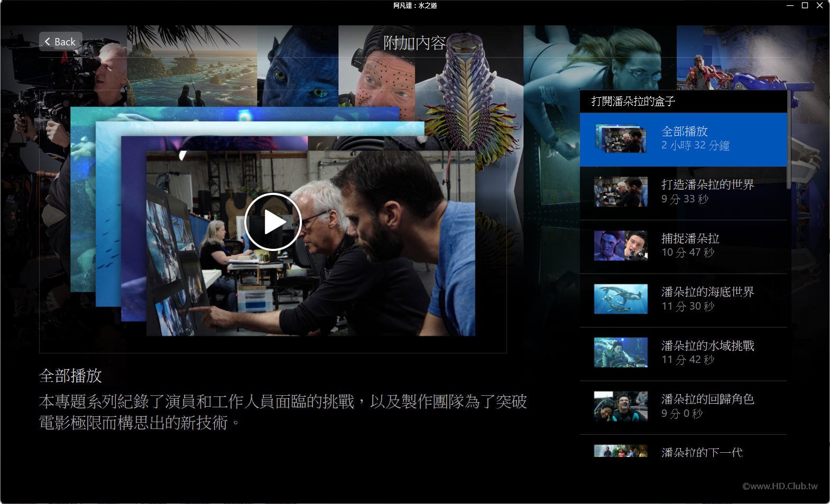Click the extras list scrollbar
The image size is (830, 504).
pos(789,140)
